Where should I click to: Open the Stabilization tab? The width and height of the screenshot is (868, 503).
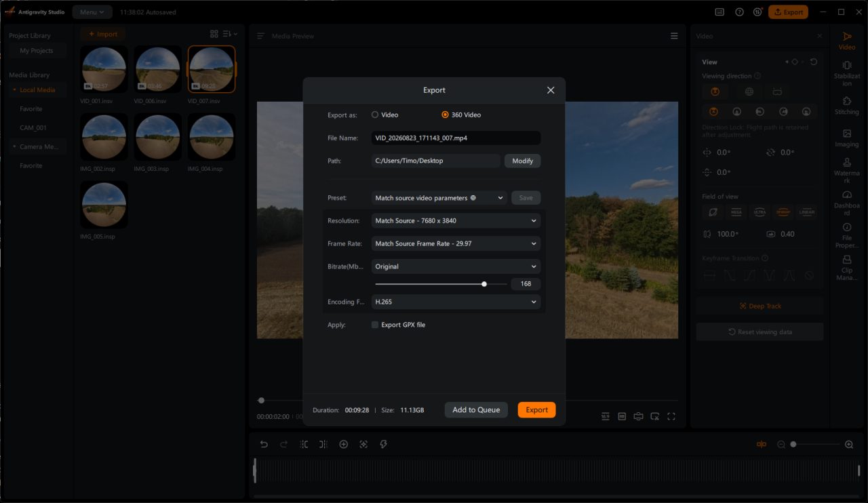[847, 74]
